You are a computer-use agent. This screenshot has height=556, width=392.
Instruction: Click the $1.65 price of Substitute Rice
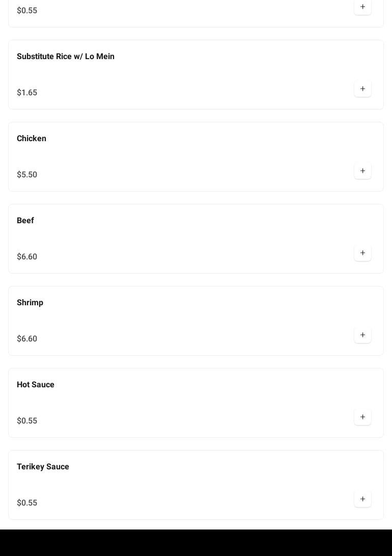click(27, 93)
